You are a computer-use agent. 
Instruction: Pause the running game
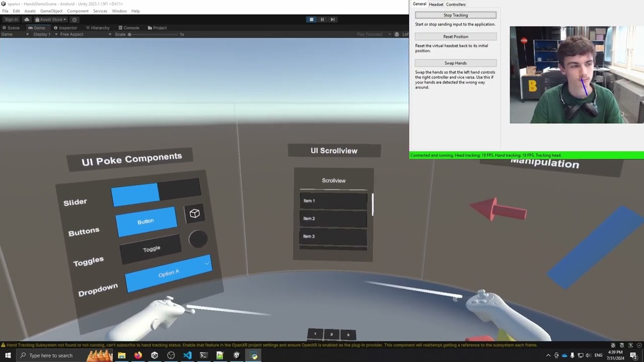(x=322, y=20)
